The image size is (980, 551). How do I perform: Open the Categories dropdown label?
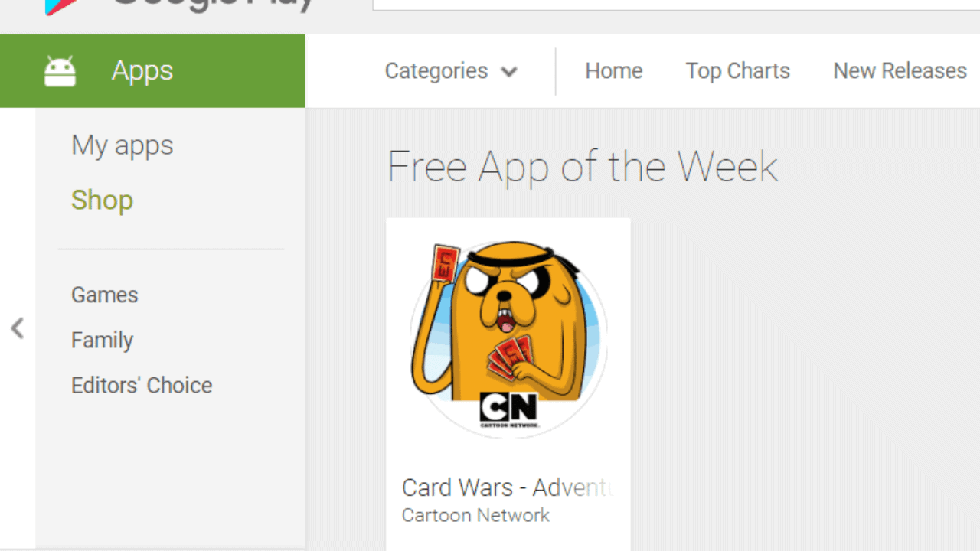436,71
